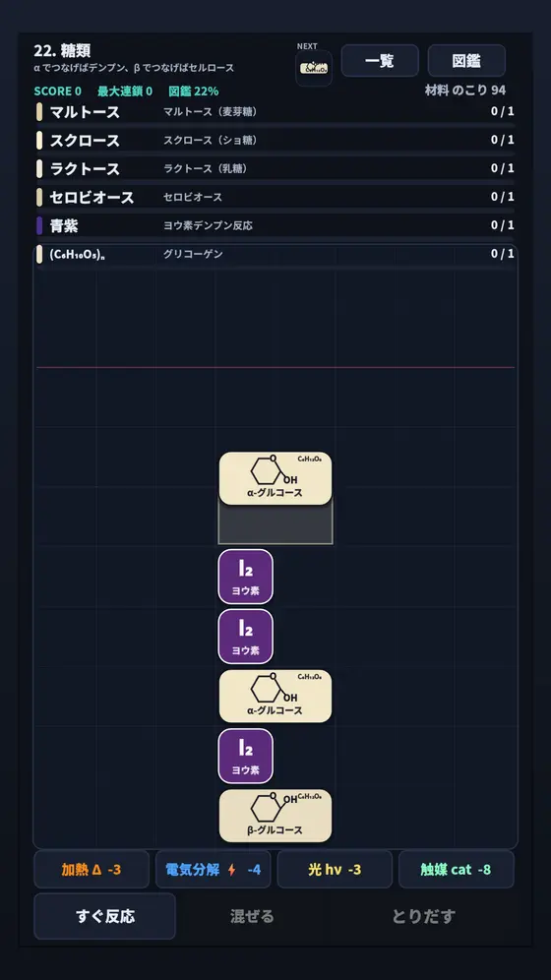
Task: Click the gray drop shadow cell
Action: tap(275, 524)
